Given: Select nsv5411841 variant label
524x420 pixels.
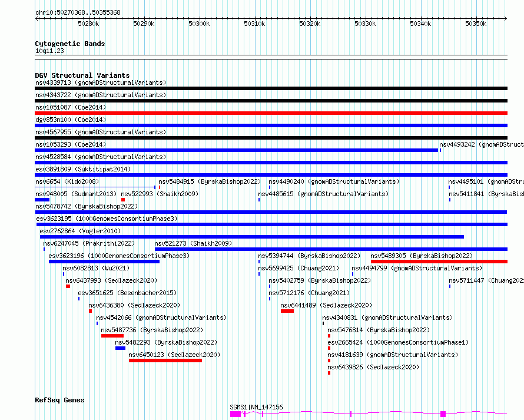Looking at the screenshot, I should coord(486,194).
